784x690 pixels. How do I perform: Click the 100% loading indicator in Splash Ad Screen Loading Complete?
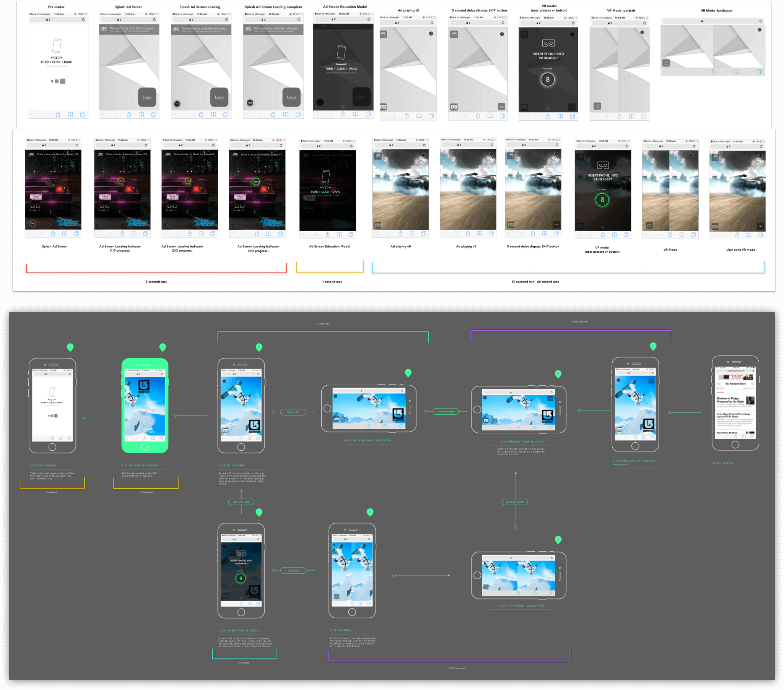[250, 103]
